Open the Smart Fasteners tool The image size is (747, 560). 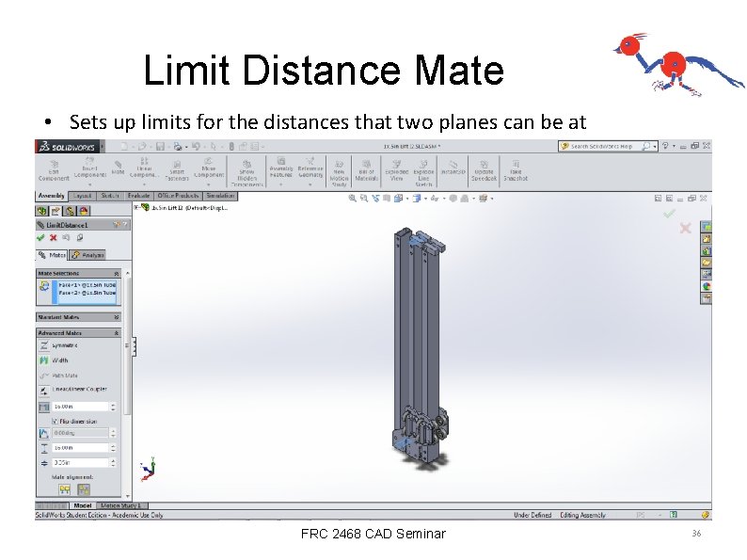point(176,171)
